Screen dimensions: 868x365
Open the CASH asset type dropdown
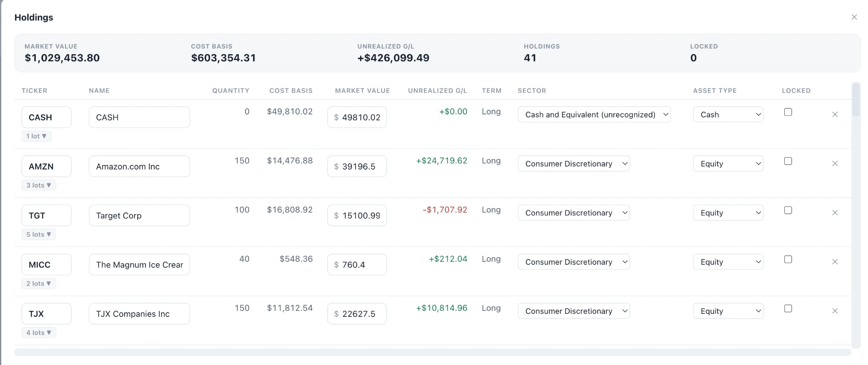click(728, 114)
